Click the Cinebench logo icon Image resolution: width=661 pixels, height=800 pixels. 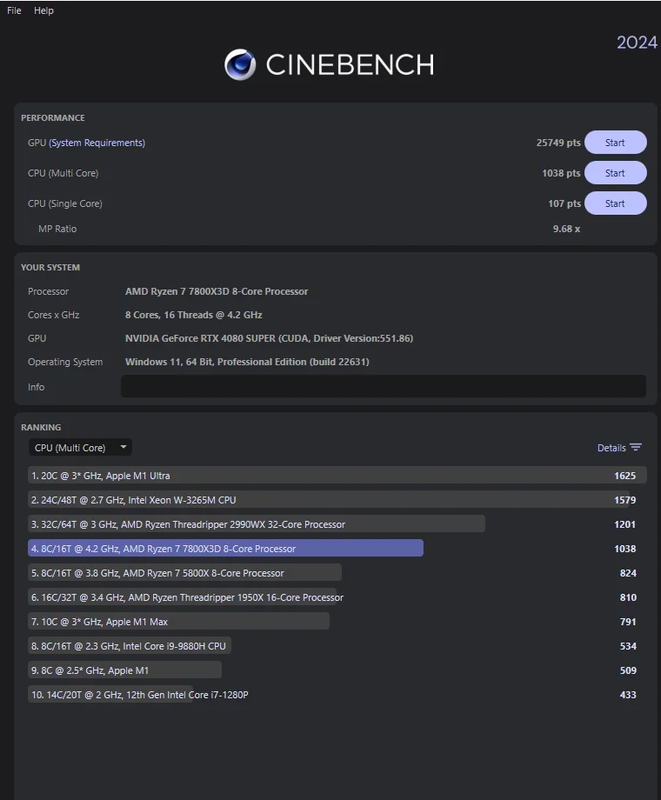tap(240, 65)
